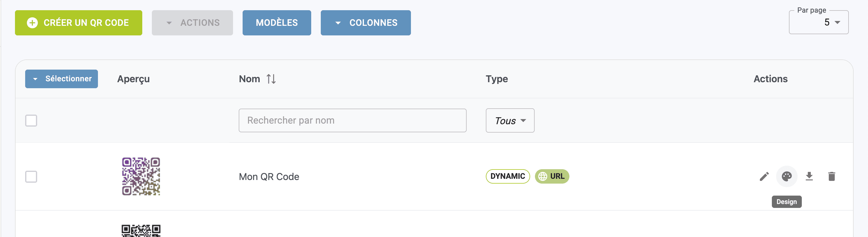Download Mon QR Code via download icon
868x237 pixels.
809,176
